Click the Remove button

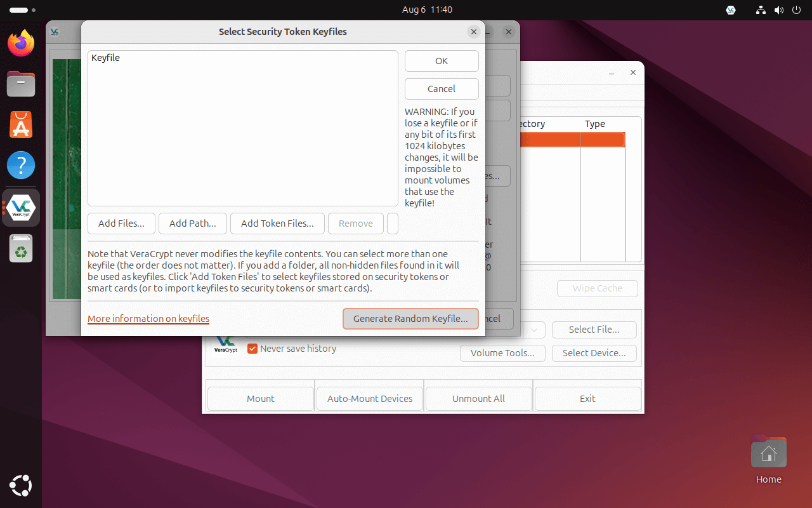(356, 224)
